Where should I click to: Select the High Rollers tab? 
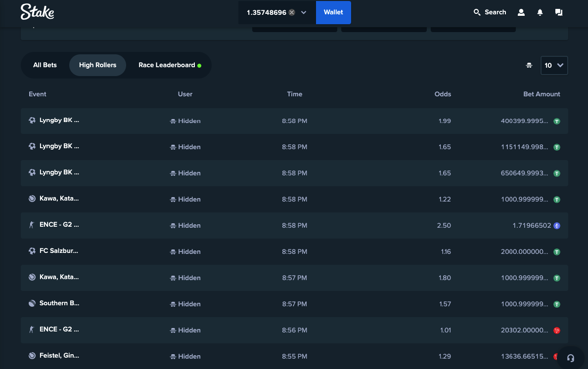(x=97, y=65)
